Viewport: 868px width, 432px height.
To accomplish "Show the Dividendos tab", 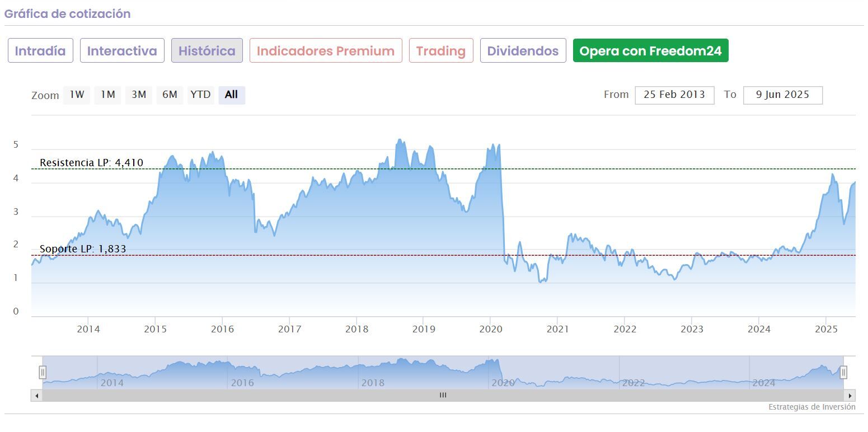I will pyautogui.click(x=523, y=51).
